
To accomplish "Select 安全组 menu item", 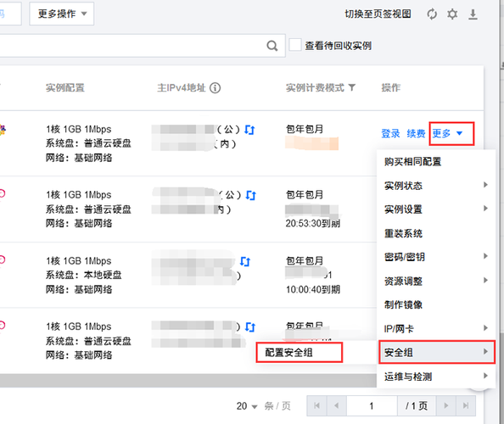I will click(x=436, y=353).
